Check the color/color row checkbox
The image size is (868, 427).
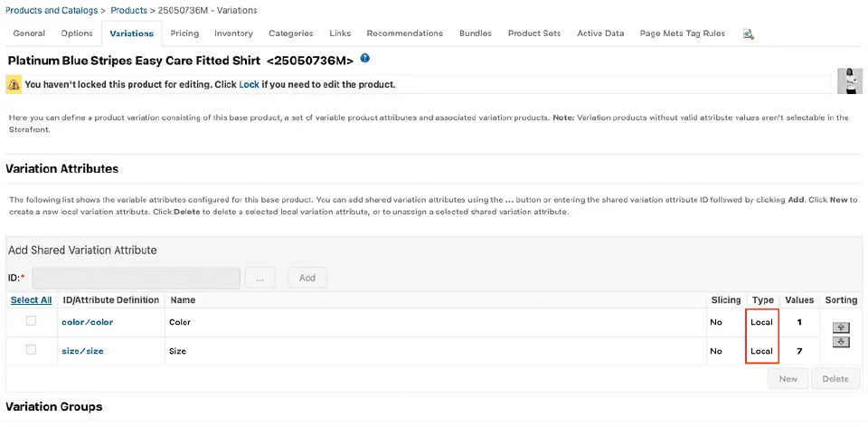(32, 320)
